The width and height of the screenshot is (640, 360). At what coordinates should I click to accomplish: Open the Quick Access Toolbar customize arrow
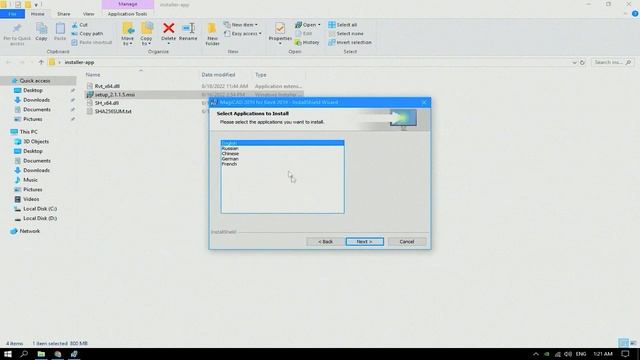(x=36, y=5)
